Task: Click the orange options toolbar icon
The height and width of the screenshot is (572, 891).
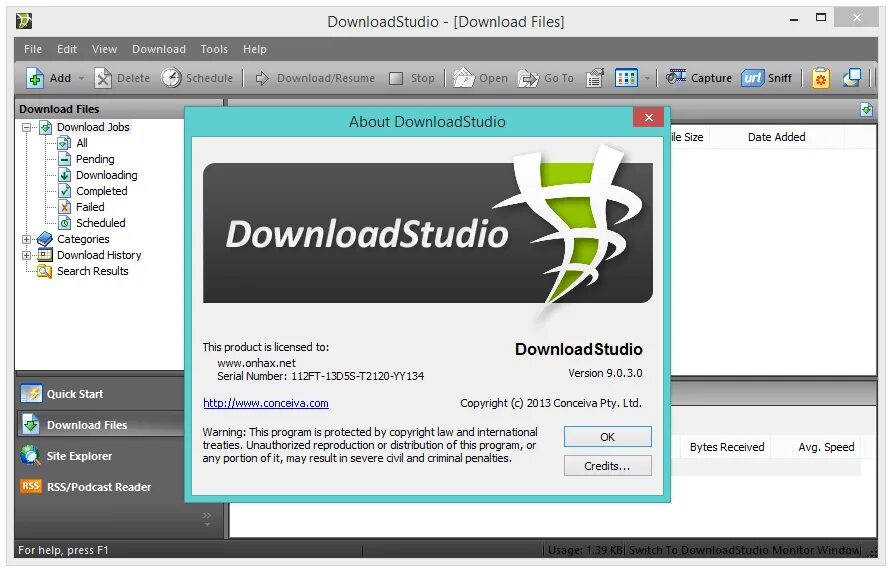Action: click(x=821, y=78)
